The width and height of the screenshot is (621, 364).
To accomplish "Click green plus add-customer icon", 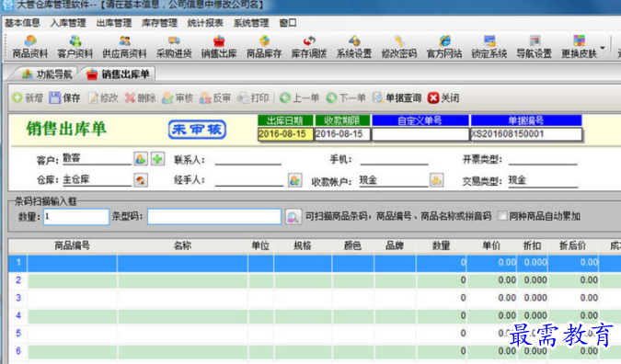I will [x=157, y=159].
